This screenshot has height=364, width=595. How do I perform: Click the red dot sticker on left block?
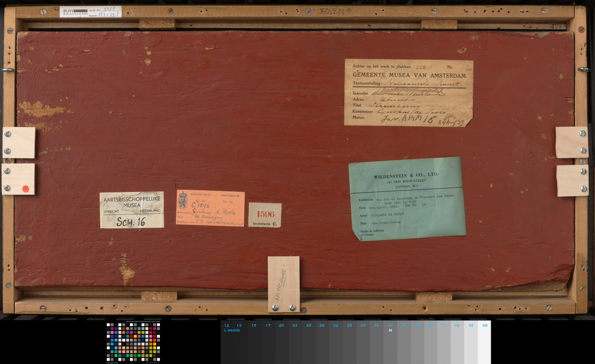26,189
